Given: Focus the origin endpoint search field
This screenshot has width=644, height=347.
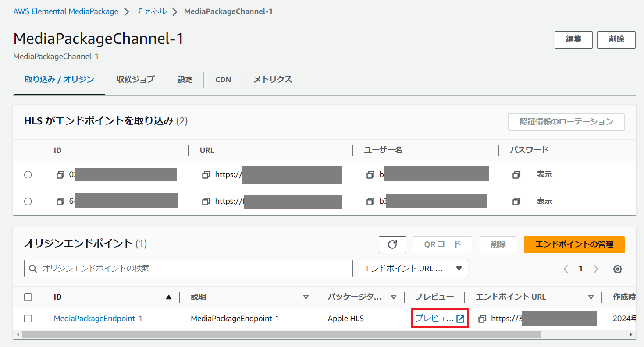Looking at the screenshot, I should point(189,269).
